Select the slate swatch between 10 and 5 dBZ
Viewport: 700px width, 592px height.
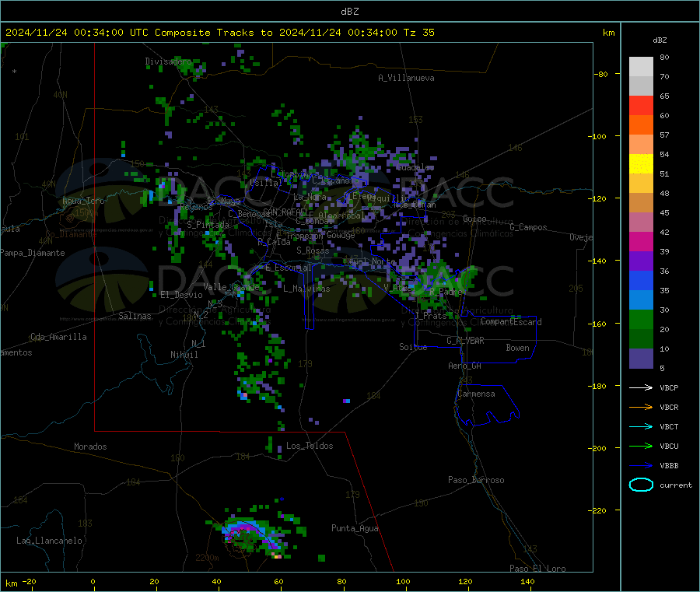[641, 359]
